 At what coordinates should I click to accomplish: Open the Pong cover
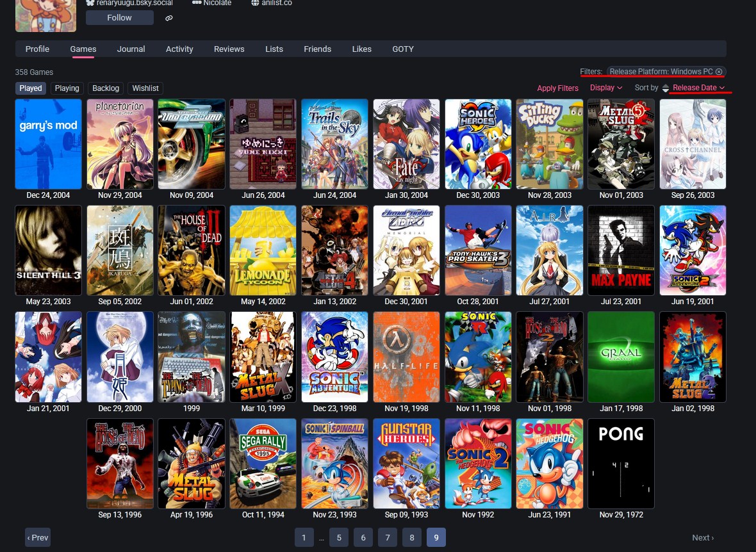coord(621,464)
